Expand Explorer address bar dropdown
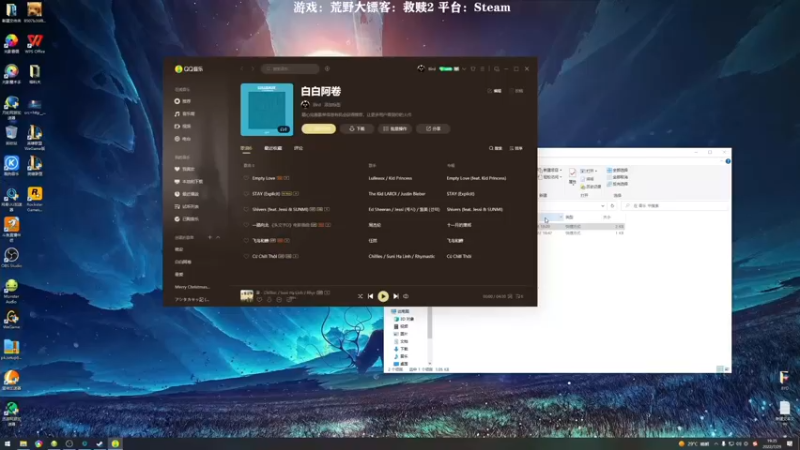Screen dimensions: 800x450 [603, 206]
